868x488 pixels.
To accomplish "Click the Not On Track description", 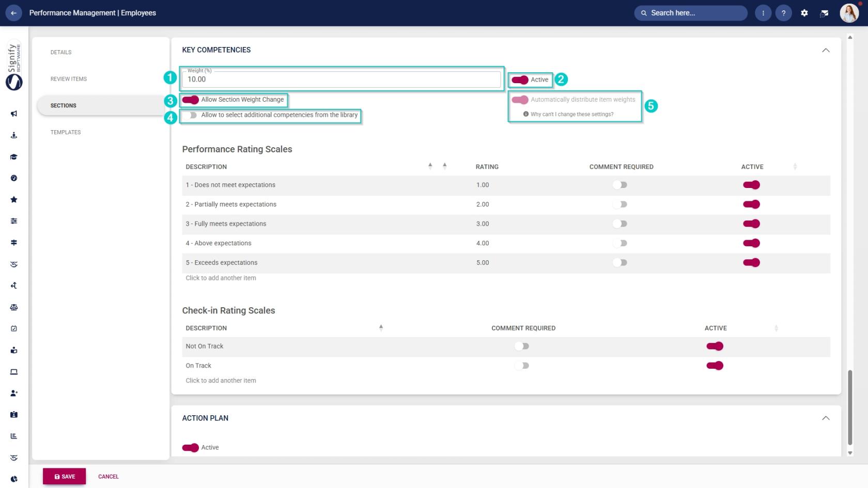I will click(x=205, y=346).
